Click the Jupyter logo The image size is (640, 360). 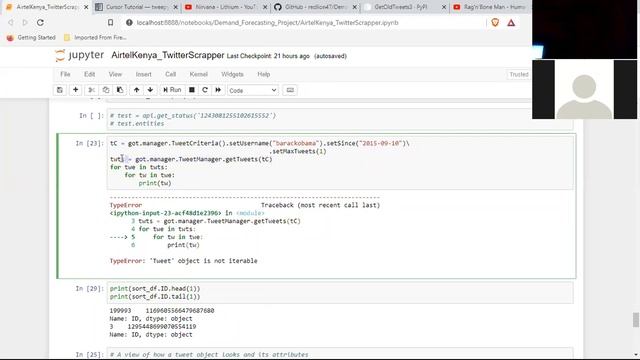(80, 55)
